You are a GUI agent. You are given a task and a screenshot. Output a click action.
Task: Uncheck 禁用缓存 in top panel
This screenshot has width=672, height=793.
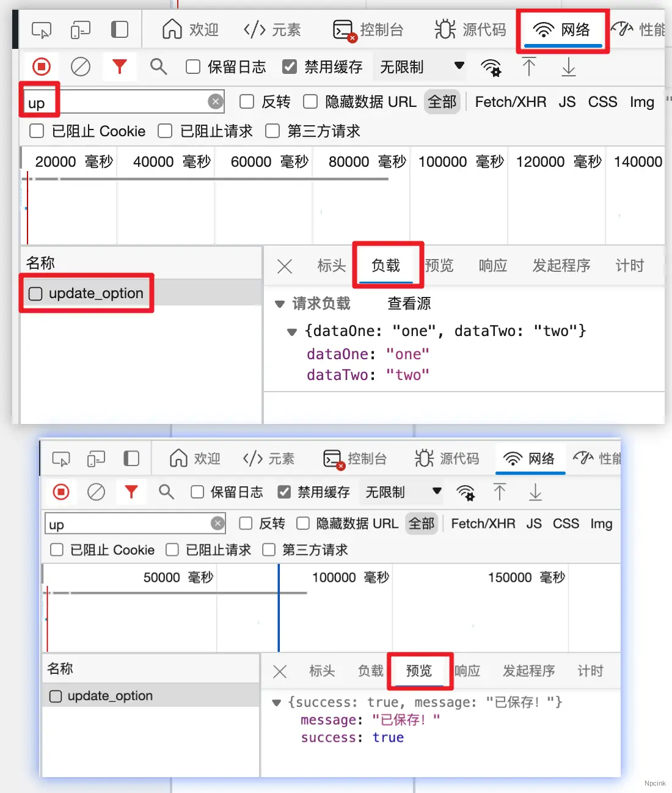point(290,67)
